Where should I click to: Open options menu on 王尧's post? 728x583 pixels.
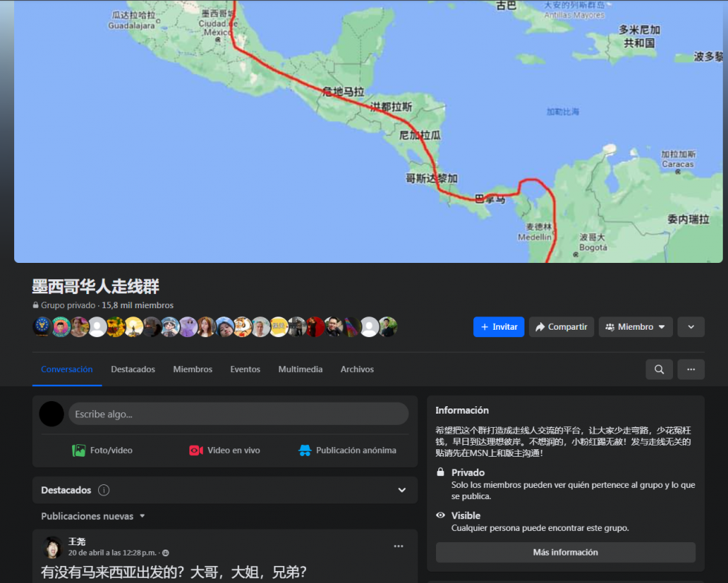[x=398, y=547]
